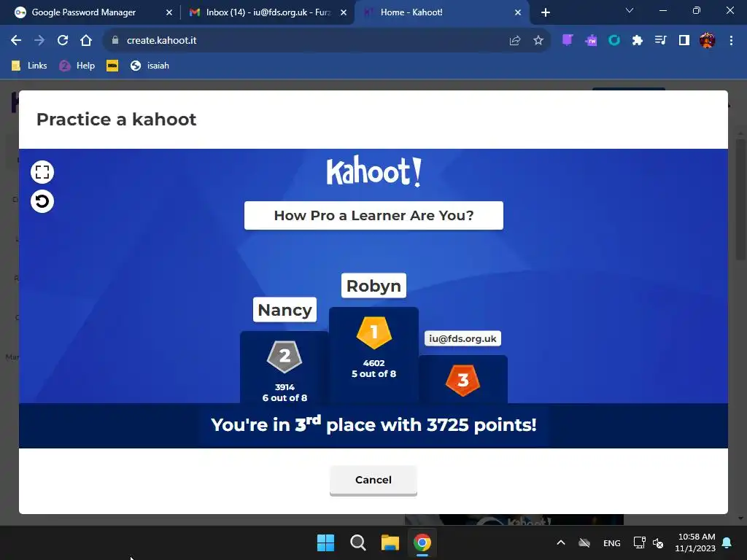Open the Chrome three-dot menu
The height and width of the screenshot is (560, 747).
731,41
